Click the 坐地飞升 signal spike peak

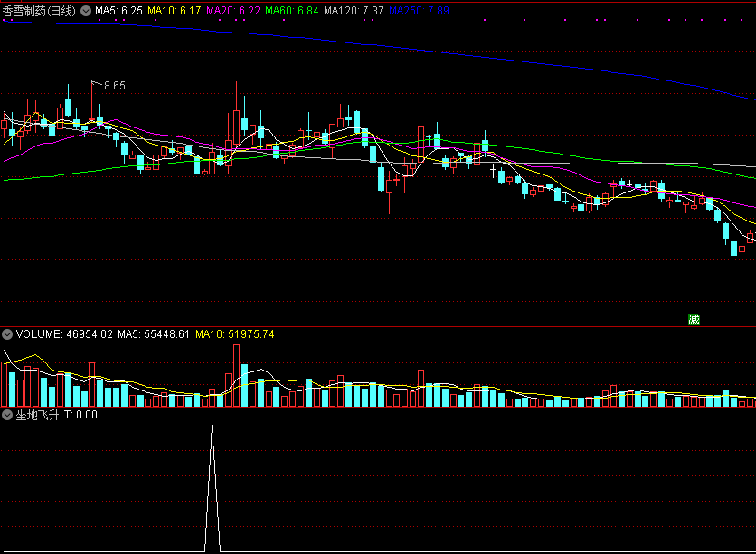213,427
